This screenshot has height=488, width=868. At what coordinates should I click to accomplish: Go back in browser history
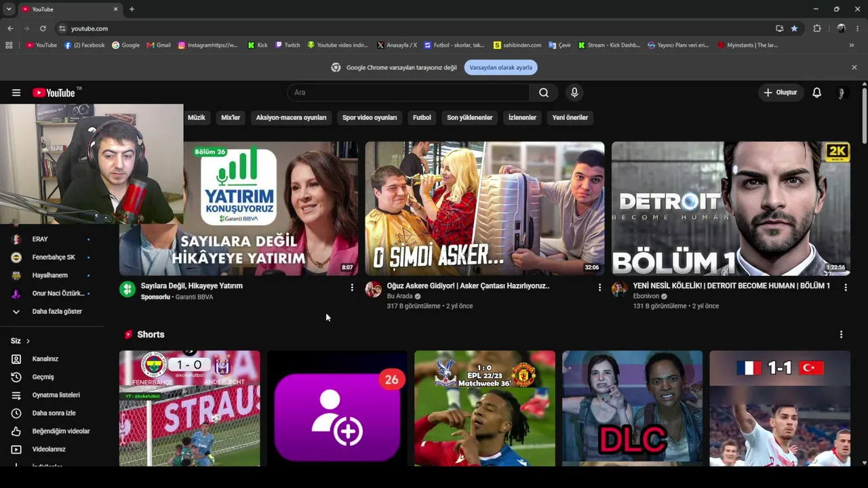click(10, 28)
